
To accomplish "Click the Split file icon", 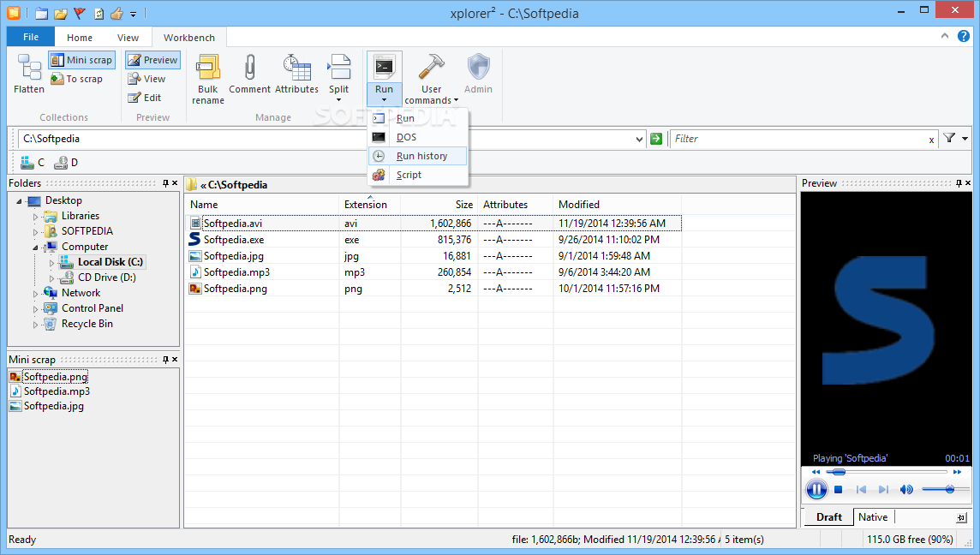I will [338, 68].
